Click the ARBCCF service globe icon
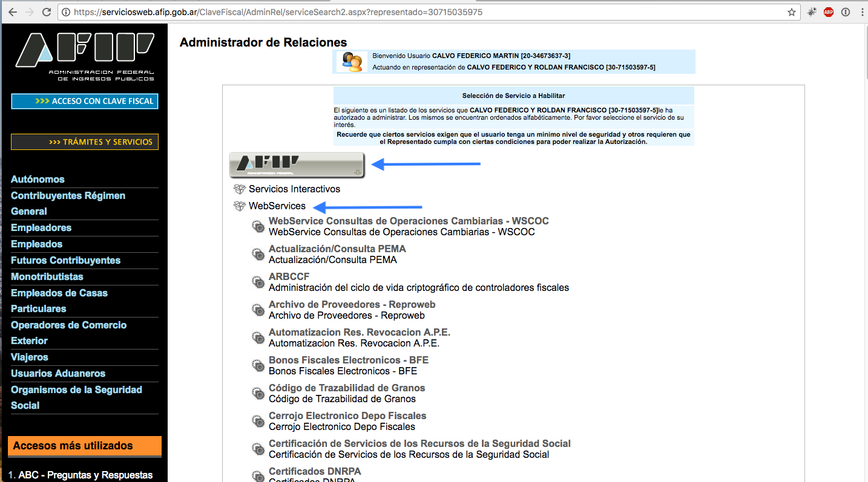The image size is (868, 482). pyautogui.click(x=258, y=281)
